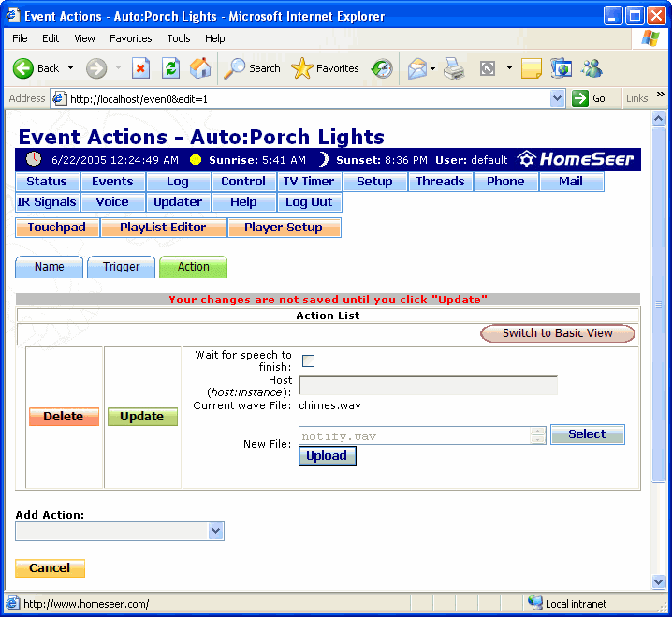Switch to the Name tab
This screenshot has width=672, height=617.
click(x=50, y=267)
